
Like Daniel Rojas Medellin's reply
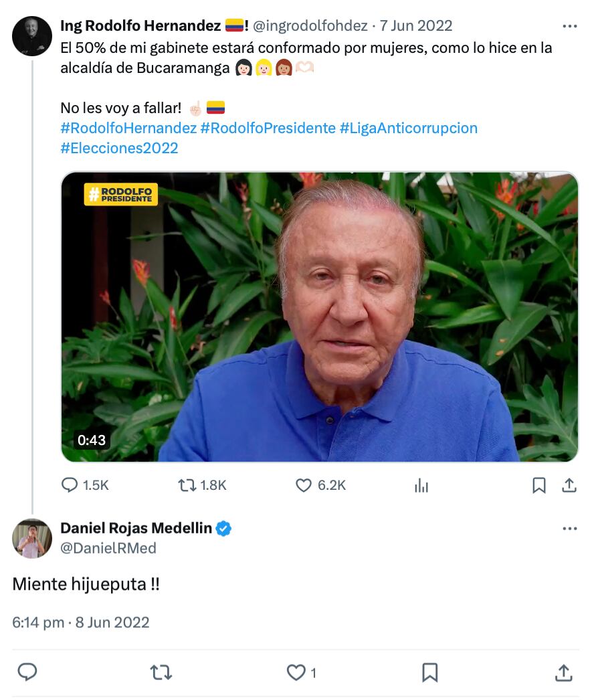(x=295, y=672)
